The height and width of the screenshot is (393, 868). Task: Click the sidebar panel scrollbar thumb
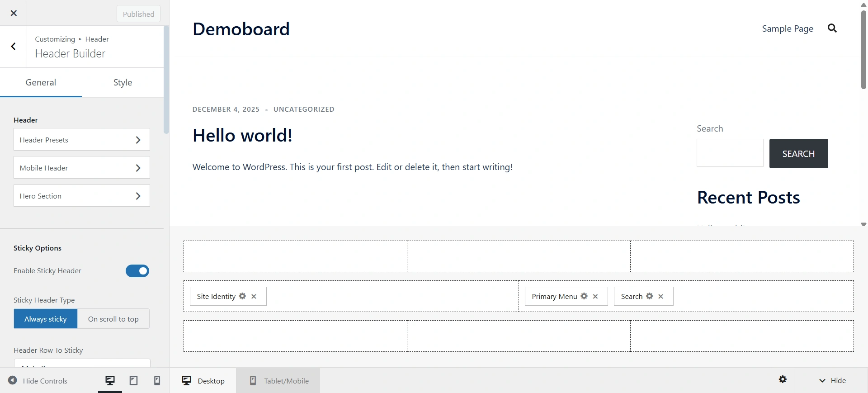[x=166, y=80]
